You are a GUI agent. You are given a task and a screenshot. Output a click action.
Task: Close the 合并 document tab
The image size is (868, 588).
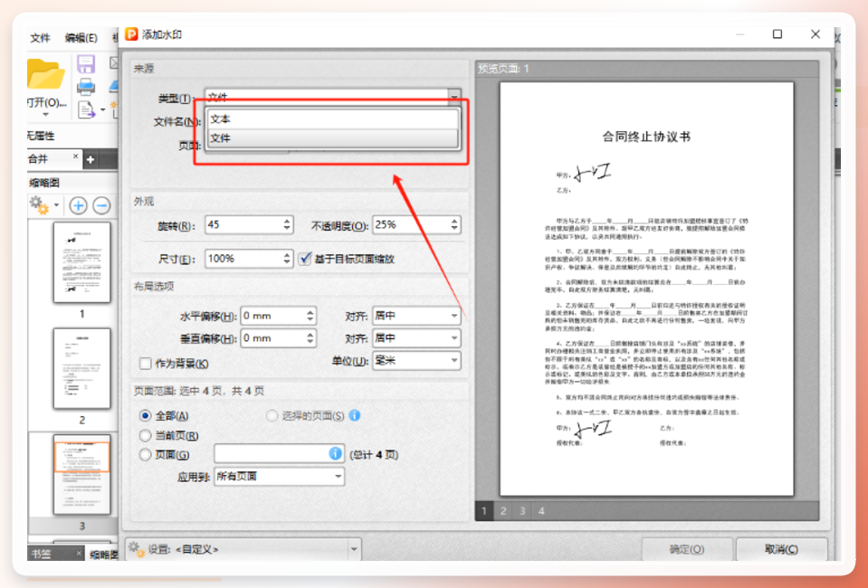(76, 157)
